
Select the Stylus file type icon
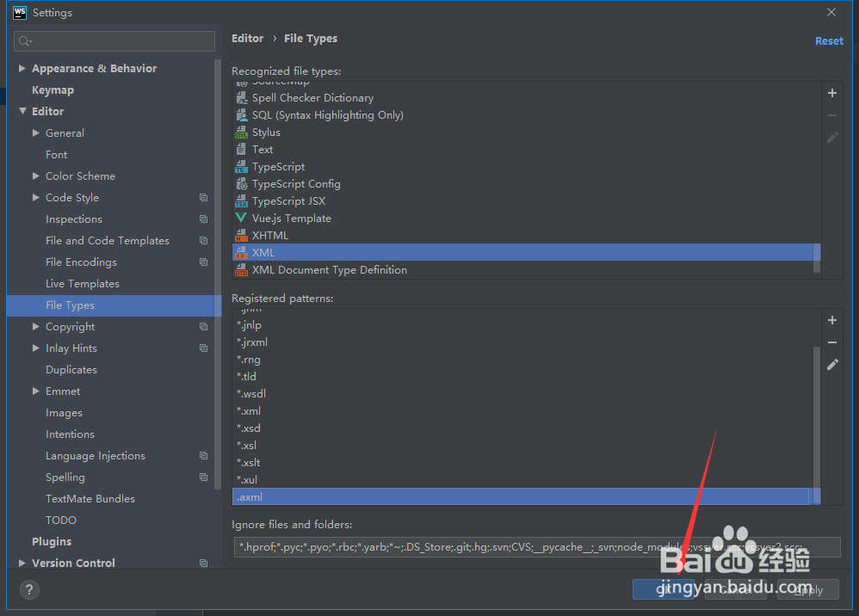[242, 132]
